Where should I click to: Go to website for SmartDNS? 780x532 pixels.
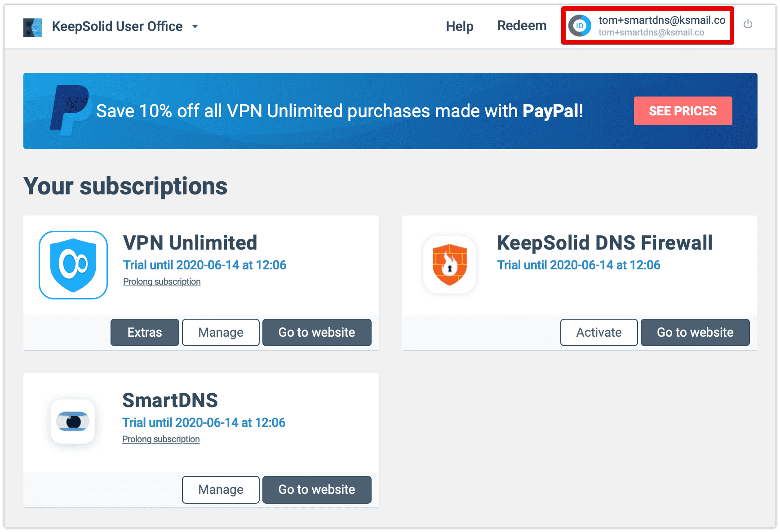pyautogui.click(x=317, y=489)
